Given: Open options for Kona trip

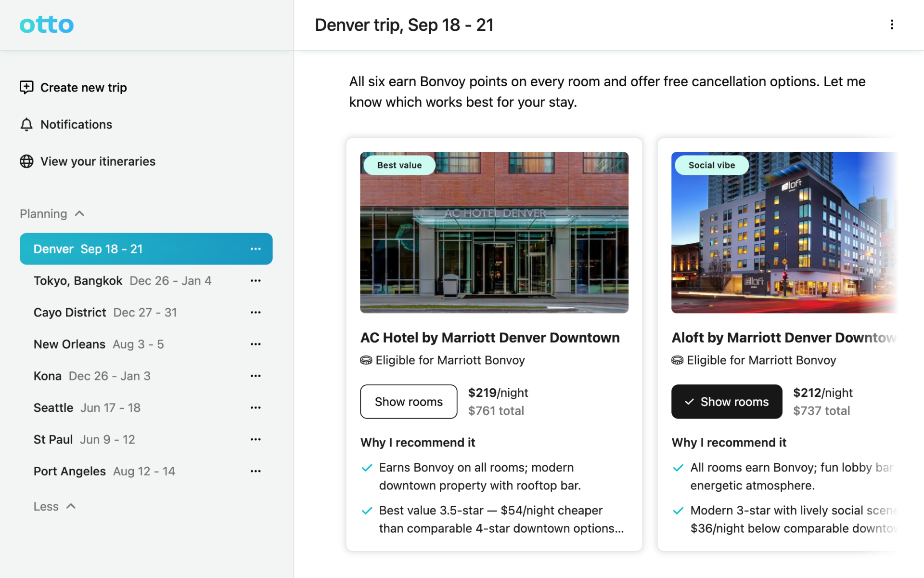Looking at the screenshot, I should click(x=256, y=376).
